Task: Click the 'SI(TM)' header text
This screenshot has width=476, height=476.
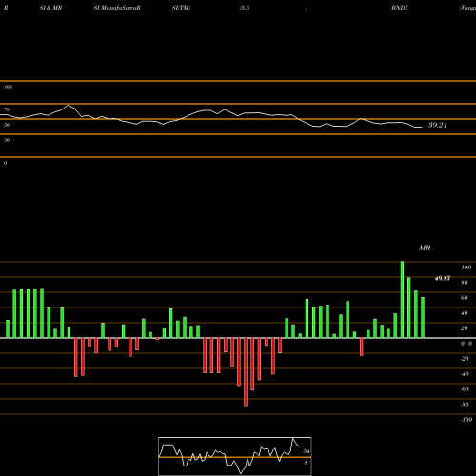Action: pyautogui.click(x=181, y=8)
